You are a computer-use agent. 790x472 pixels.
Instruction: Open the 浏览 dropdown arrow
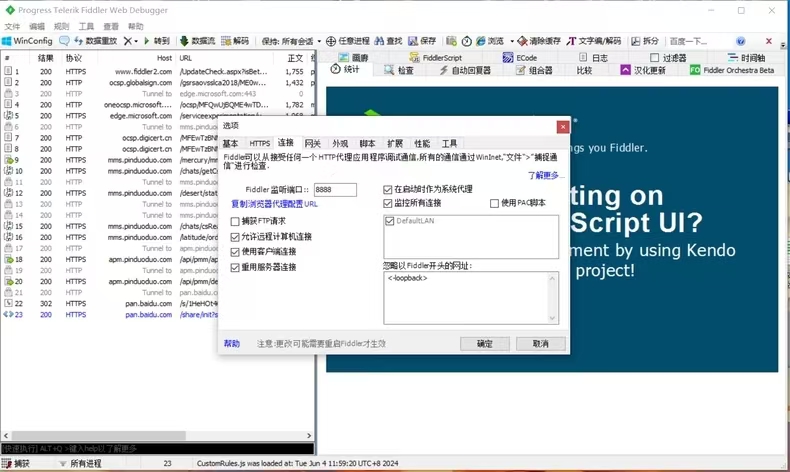(512, 41)
